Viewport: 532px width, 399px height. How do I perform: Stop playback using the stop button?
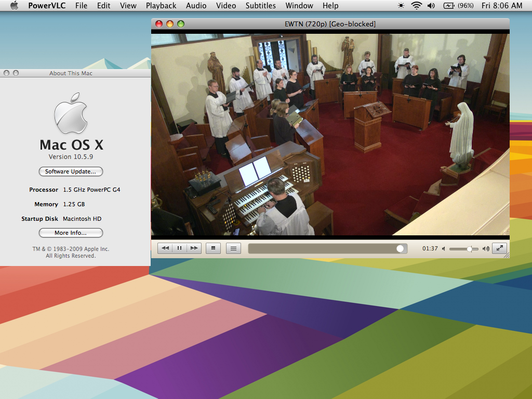pyautogui.click(x=213, y=248)
